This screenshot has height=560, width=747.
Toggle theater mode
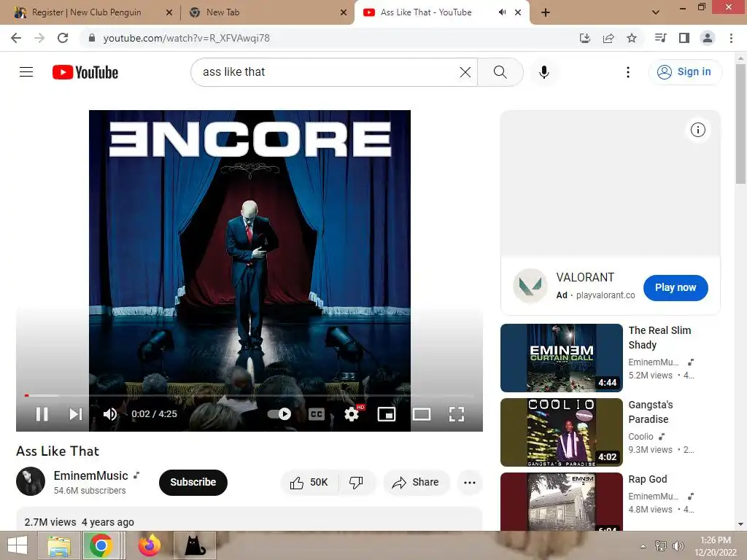[422, 414]
